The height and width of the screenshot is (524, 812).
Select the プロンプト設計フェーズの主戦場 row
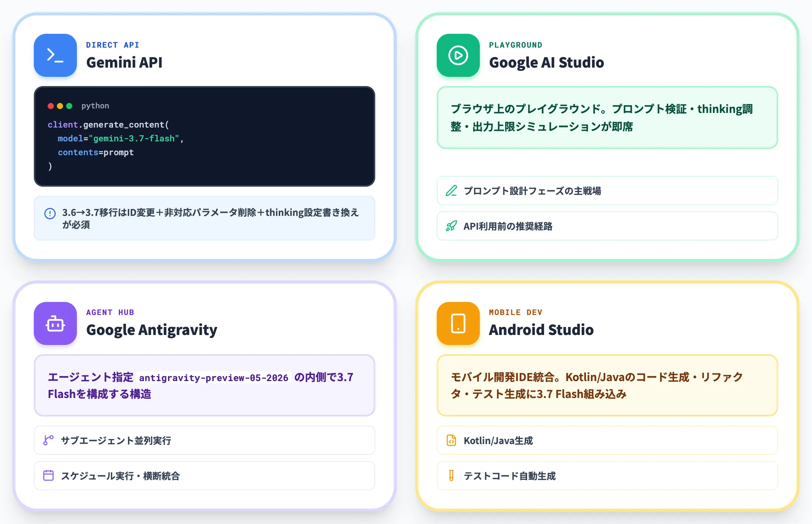tap(607, 191)
